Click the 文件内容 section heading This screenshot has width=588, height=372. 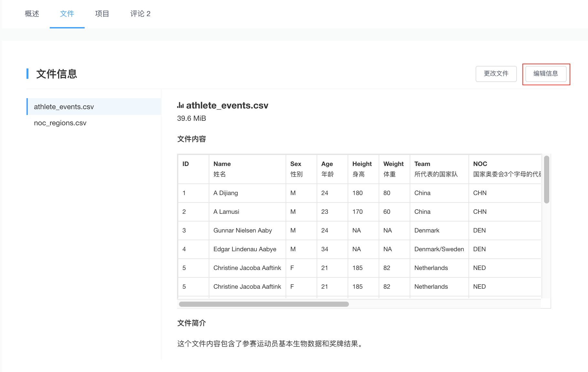192,139
